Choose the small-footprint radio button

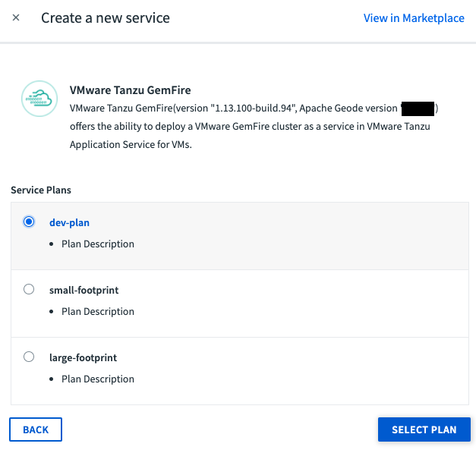[x=29, y=289]
